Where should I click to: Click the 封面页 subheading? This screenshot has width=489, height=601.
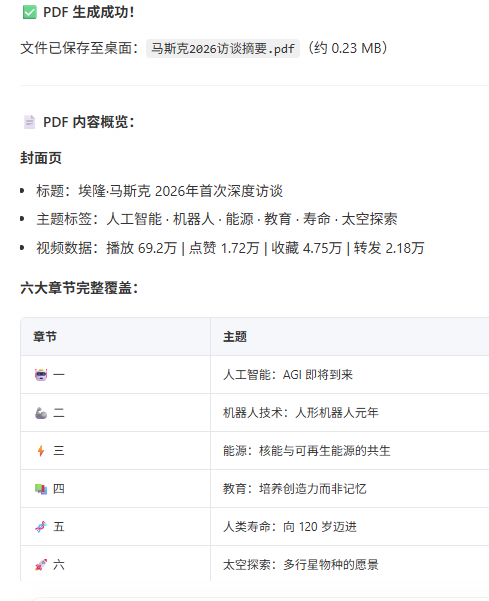point(41,158)
